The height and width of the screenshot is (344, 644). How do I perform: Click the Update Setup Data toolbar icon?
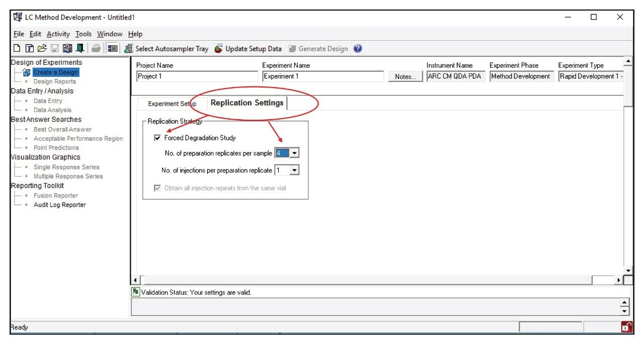pos(218,48)
